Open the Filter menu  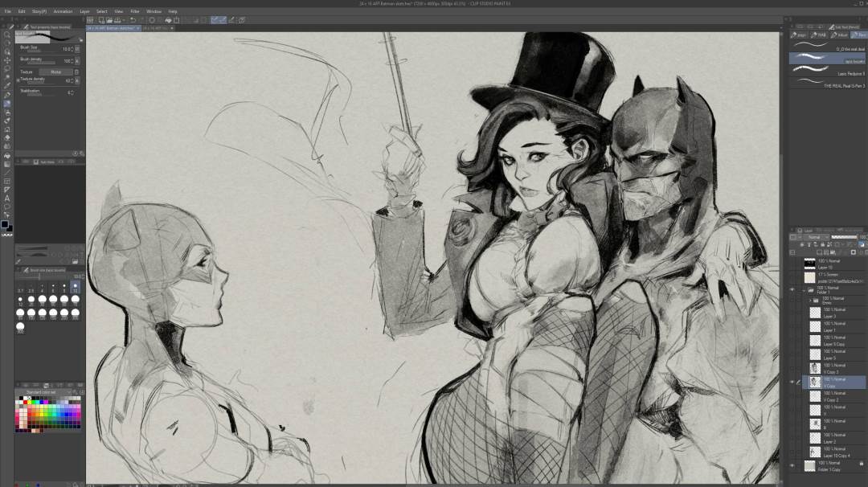point(135,11)
